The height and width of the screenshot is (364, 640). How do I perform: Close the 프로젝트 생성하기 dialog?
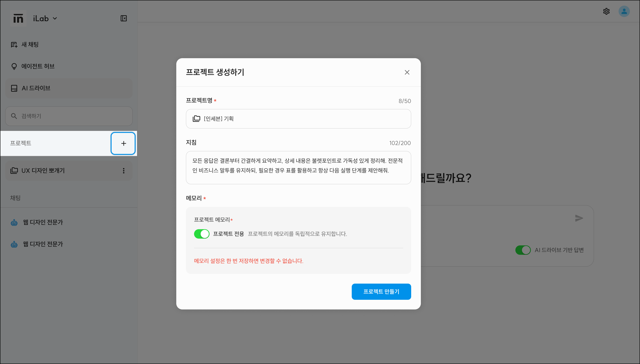click(x=407, y=73)
